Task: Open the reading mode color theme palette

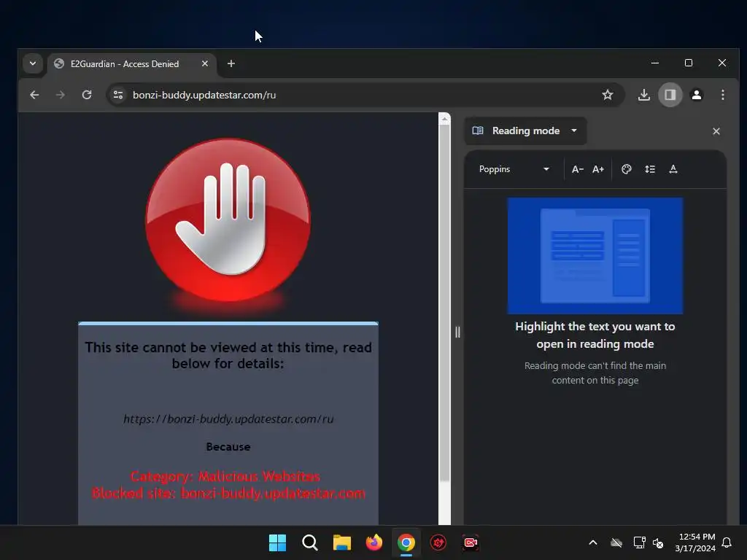Action: (627, 169)
